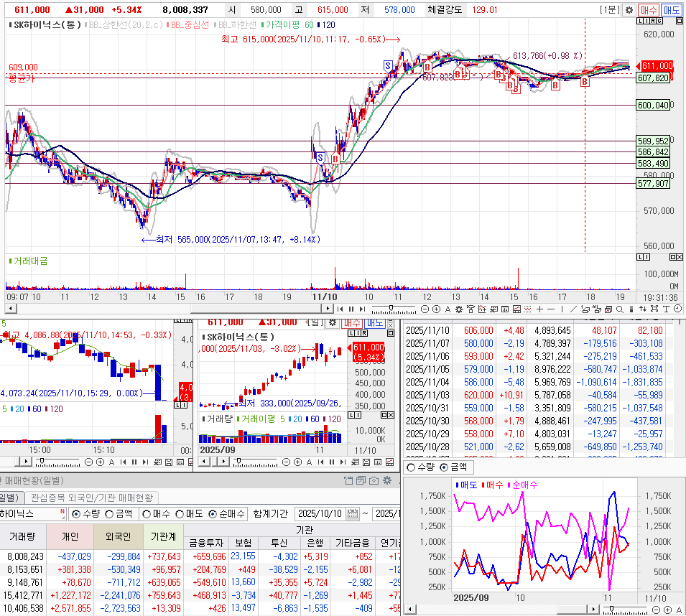Viewport: 686px width, 616px height.
Task: Erase one drawing with eraser-1 icon
Action: point(585,309)
